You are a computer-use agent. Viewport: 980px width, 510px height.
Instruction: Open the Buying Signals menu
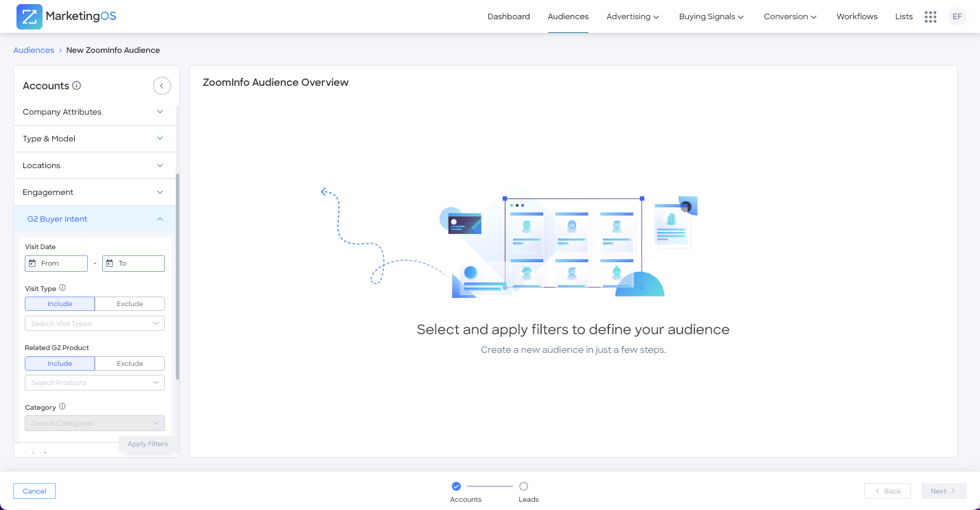click(711, 16)
